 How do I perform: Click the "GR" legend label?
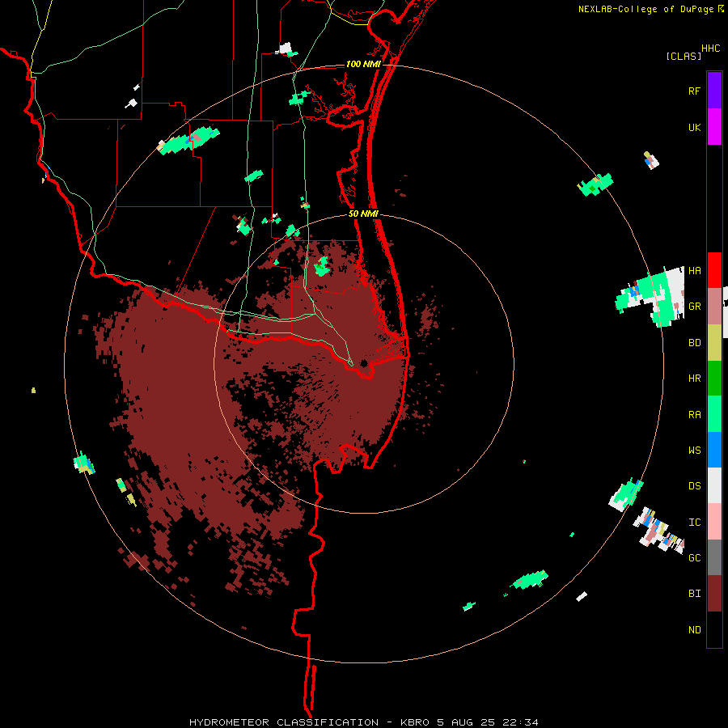tap(694, 307)
